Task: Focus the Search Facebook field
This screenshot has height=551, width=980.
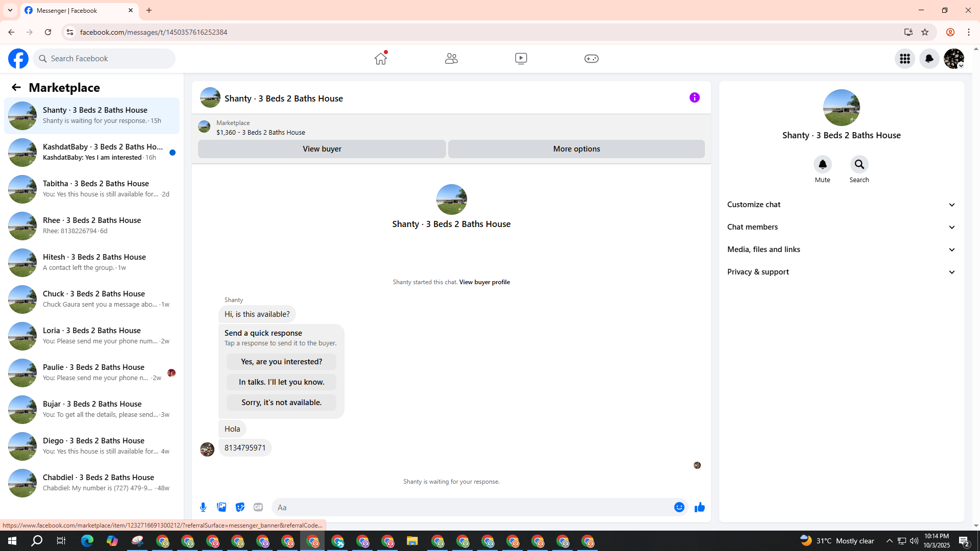Action: [105, 59]
